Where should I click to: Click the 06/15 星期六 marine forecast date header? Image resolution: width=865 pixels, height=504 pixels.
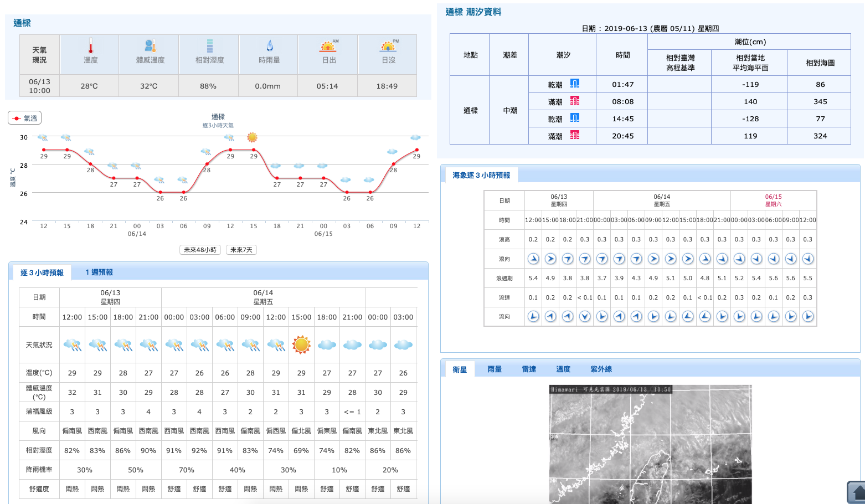[774, 200]
